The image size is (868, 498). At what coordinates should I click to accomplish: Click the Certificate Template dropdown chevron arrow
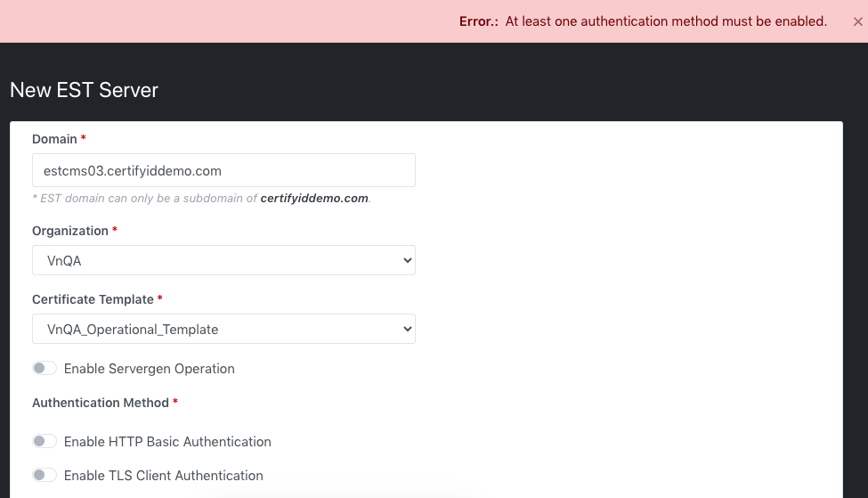(407, 329)
